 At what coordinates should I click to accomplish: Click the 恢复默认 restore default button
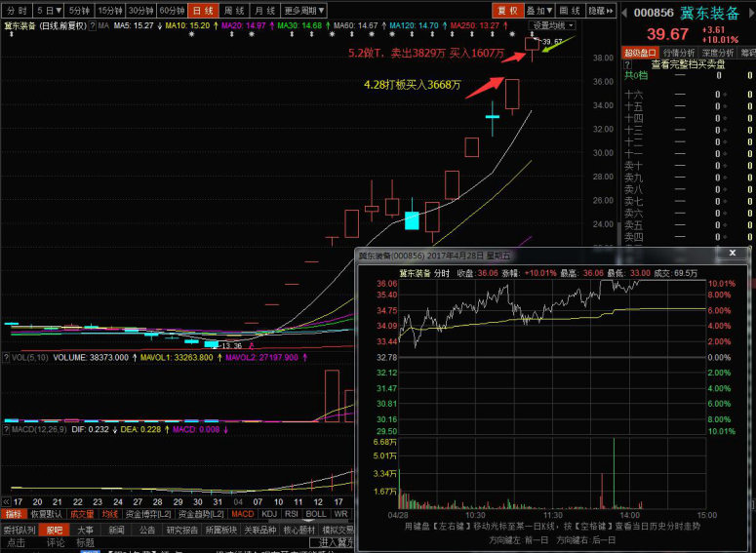coord(46,514)
